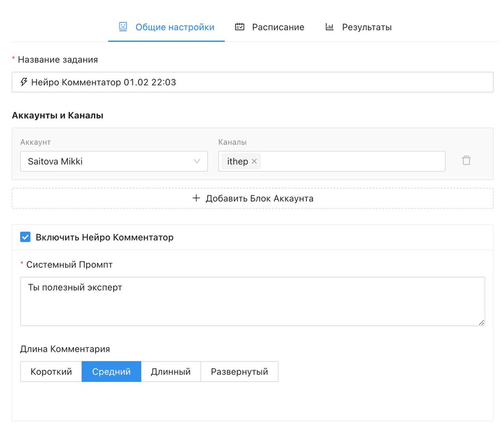This screenshot has height=427, width=504.
Task: Click the Системный Промпт text area
Action: coord(252,301)
